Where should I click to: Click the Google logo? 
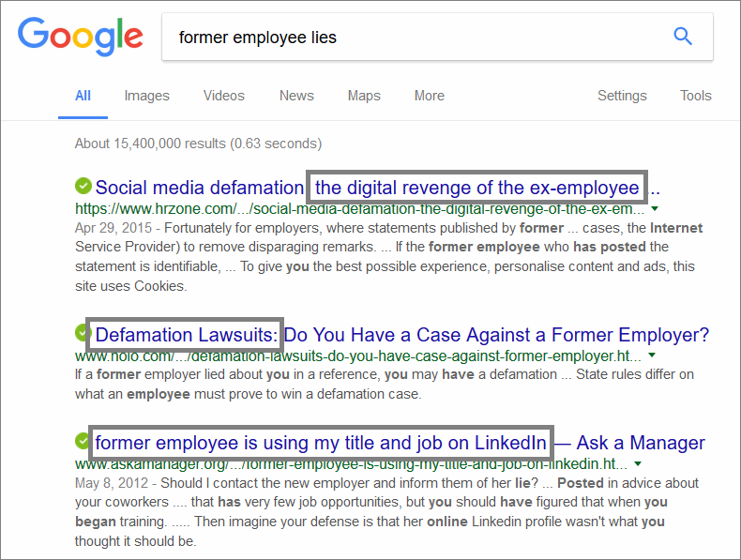coord(81,37)
